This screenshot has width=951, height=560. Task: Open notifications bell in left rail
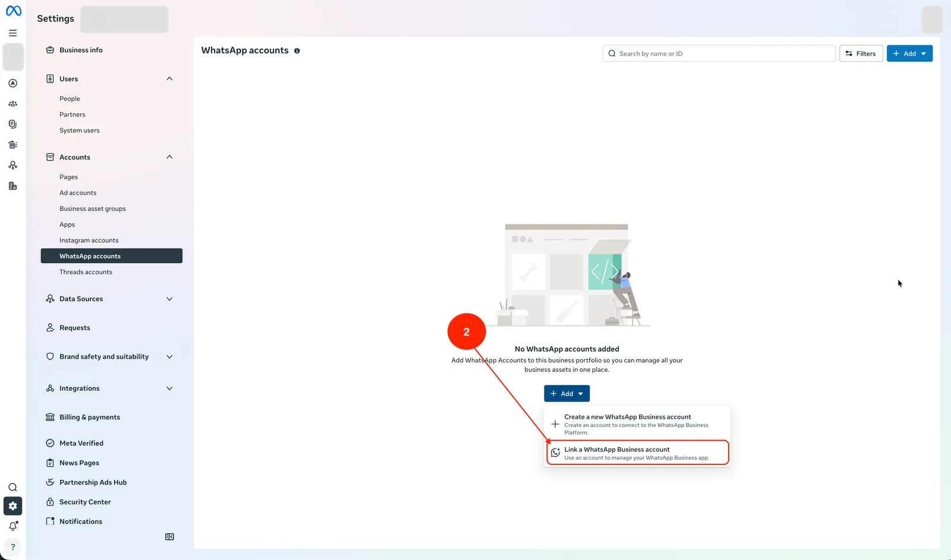[x=12, y=526]
